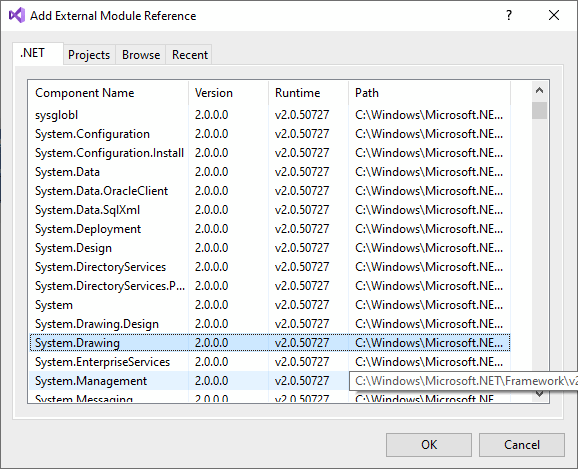578x469 pixels.
Task: Close the Add External Module Reference dialog
Action: click(554, 15)
